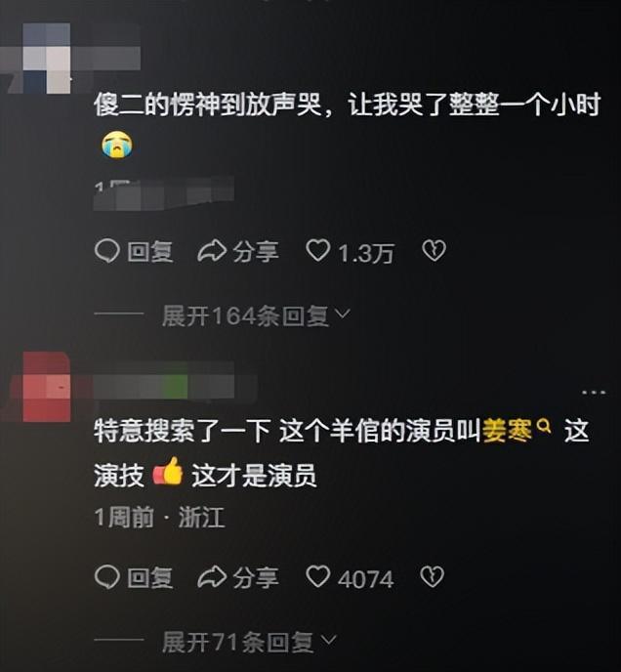The image size is (621, 672).
Task: Like the second comment with 4074 hearts
Action: tap(318, 577)
